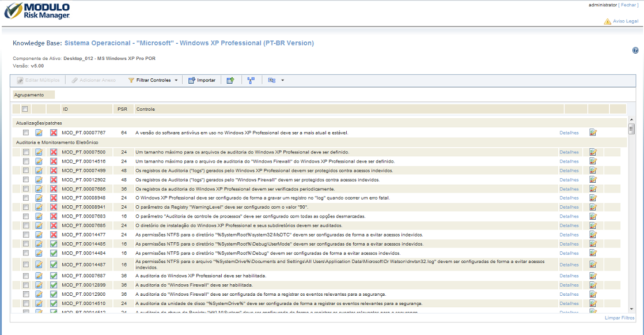Image resolution: width=644 pixels, height=335 pixels.
Task: Click rightmost notes icon for MOD_PT.00014510
Action: [x=593, y=303]
